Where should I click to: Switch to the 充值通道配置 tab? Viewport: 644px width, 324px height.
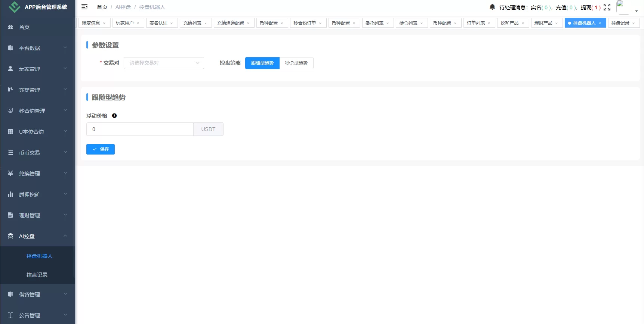click(x=230, y=23)
